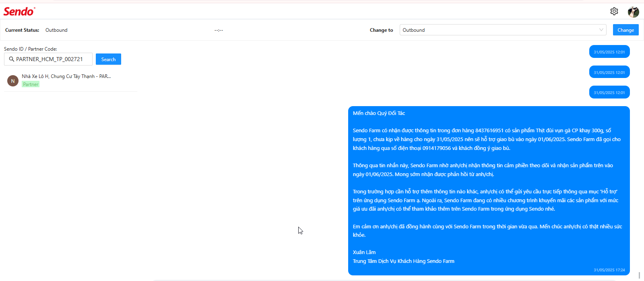This screenshot has width=644, height=281.
Task: Open the settings gear icon
Action: tap(614, 11)
